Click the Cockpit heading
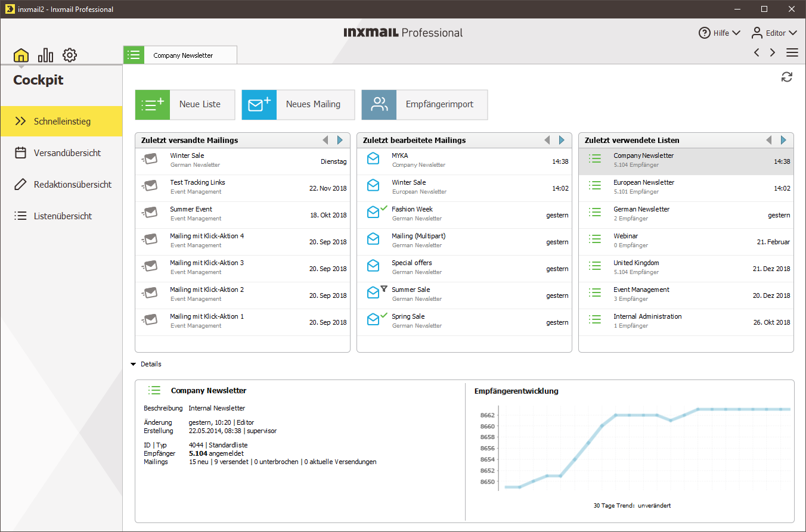Image resolution: width=806 pixels, height=532 pixels. point(38,80)
